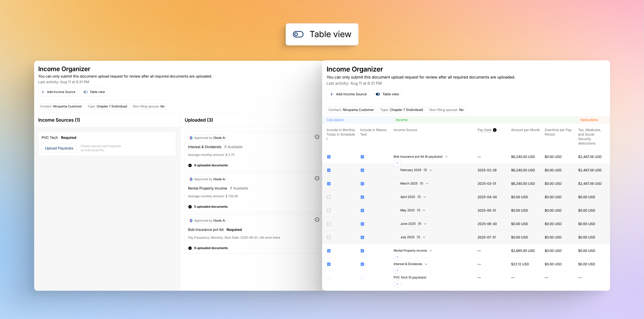Open the more options menu for Rental Property income card

[x=317, y=178]
